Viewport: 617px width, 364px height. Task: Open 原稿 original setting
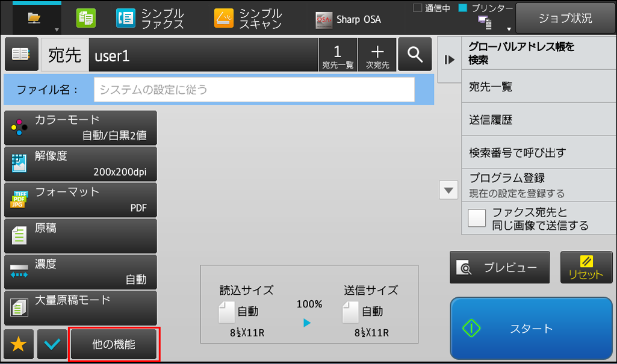coord(81,236)
